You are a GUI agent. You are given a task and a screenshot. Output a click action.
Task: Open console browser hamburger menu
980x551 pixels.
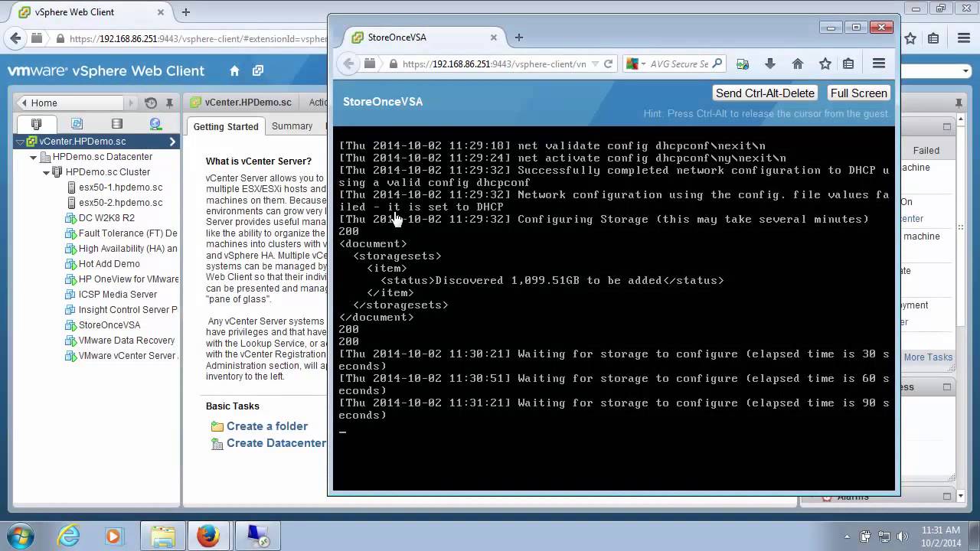point(879,64)
